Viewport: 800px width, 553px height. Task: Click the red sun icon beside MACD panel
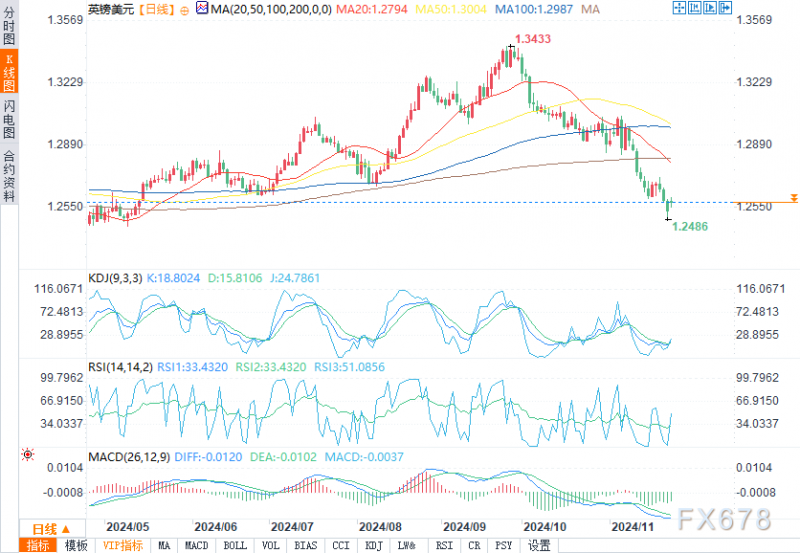pyautogui.click(x=28, y=455)
